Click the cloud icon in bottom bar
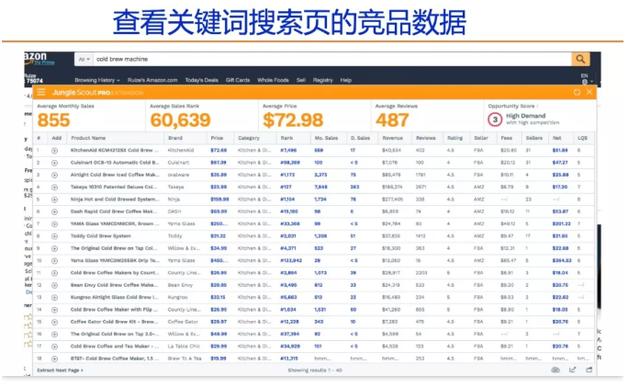The height and width of the screenshot is (387, 640). (x=556, y=370)
